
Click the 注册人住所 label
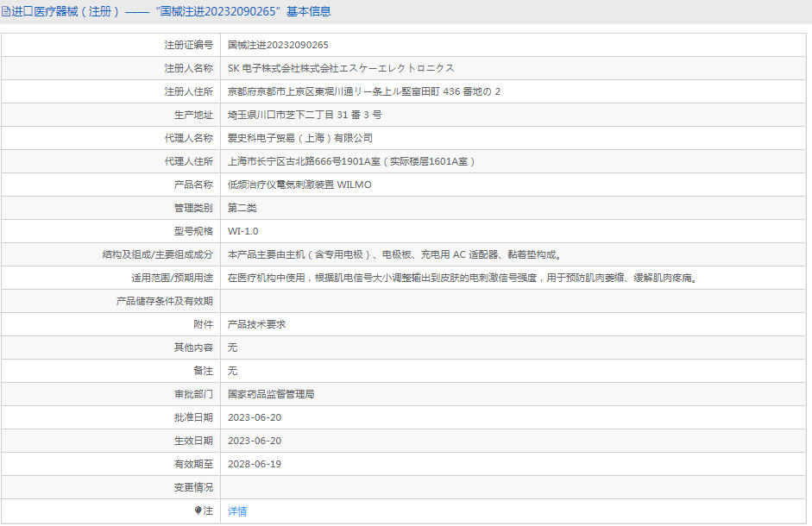pyautogui.click(x=188, y=91)
